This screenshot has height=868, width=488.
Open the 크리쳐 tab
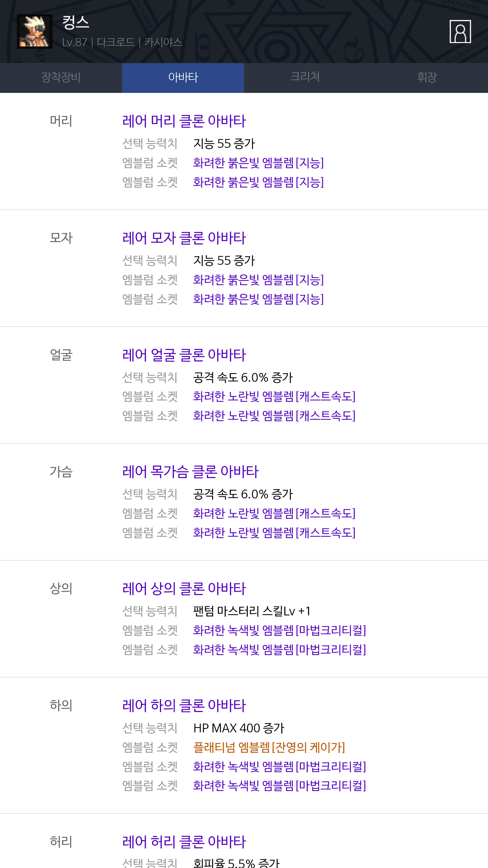point(305,78)
